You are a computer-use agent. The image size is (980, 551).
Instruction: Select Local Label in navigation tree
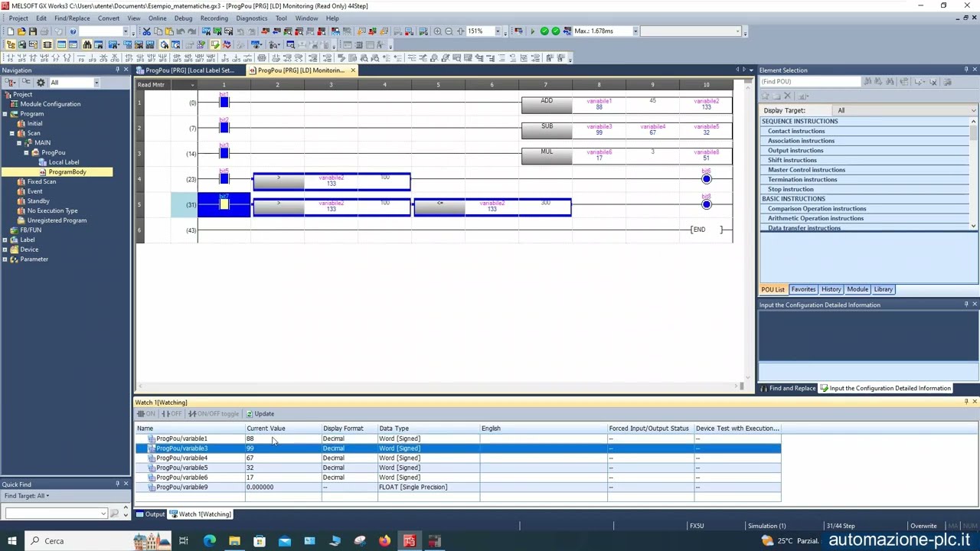64,162
